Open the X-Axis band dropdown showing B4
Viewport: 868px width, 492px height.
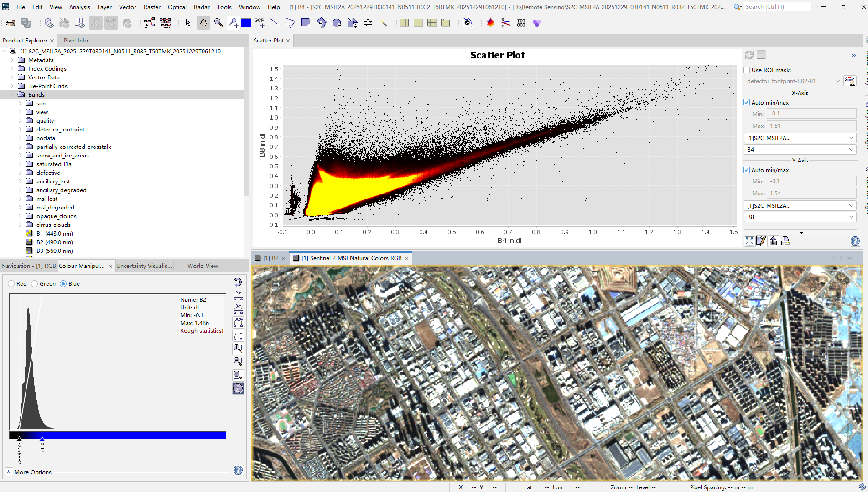point(800,150)
